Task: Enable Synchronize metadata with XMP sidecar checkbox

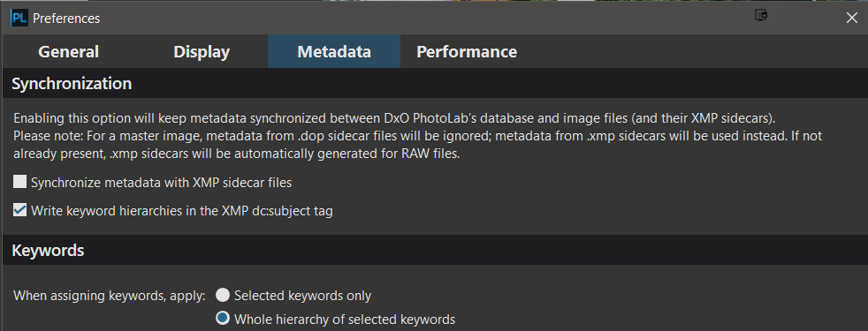Action: [20, 182]
